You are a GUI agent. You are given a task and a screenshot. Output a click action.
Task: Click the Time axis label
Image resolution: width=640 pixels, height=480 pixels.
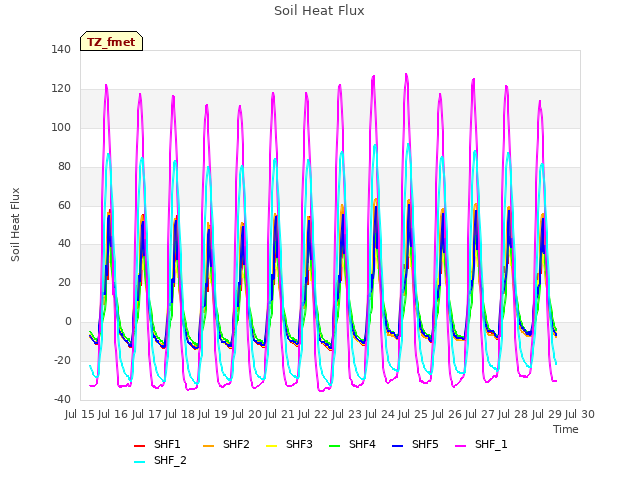[x=566, y=429]
